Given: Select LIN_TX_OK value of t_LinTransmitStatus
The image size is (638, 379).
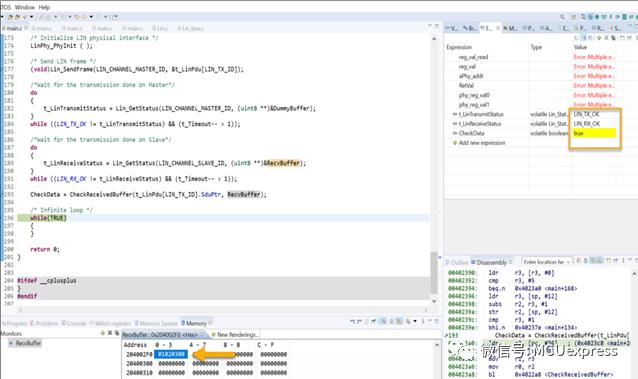Looking at the screenshot, I should pyautogui.click(x=586, y=114).
